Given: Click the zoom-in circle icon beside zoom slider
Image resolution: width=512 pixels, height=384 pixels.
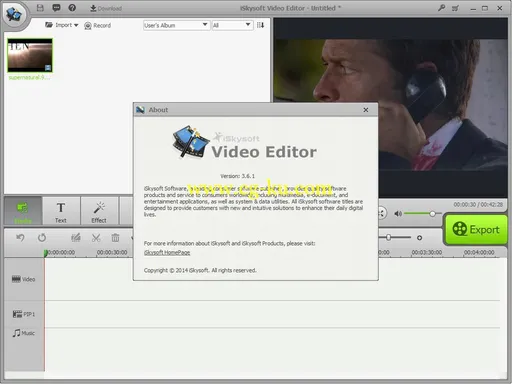Looking at the screenshot, I should (419, 238).
